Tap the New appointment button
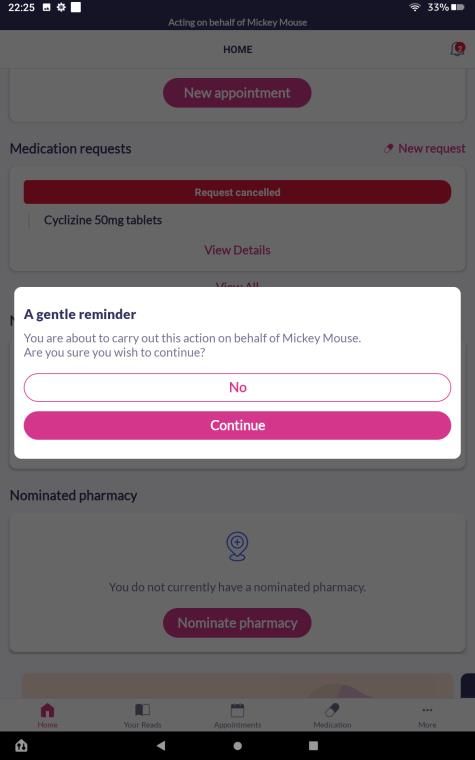This screenshot has width=475, height=760. pos(237,93)
